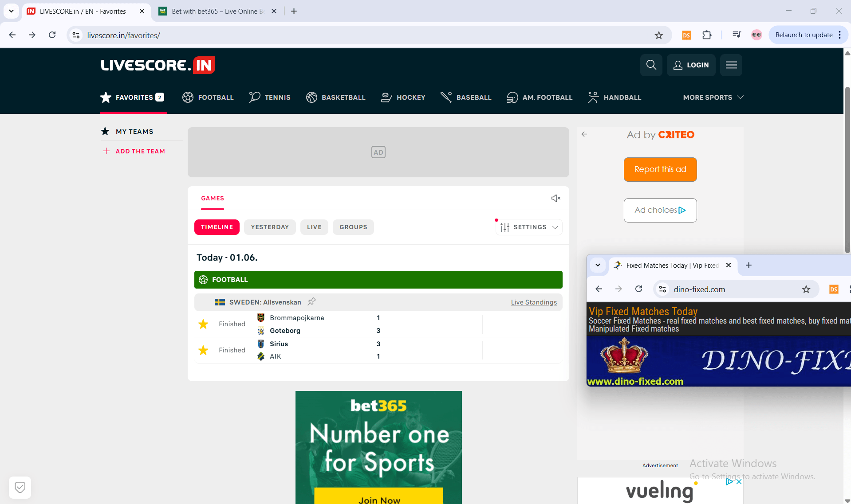Open the media control icon in toolbar
Image resolution: width=851 pixels, height=504 pixels.
[x=737, y=35]
